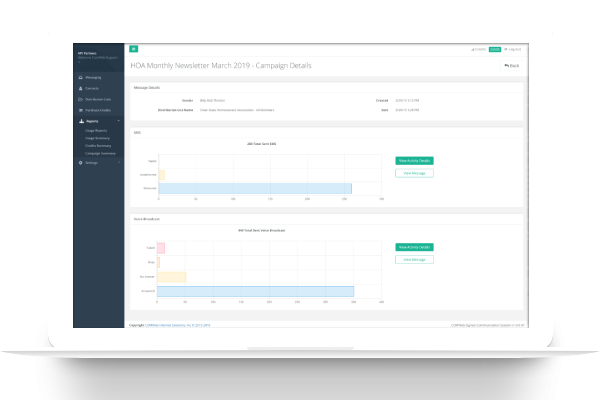Click View Activity Details for SMS
The height and width of the screenshot is (400, 600).
[414, 160]
